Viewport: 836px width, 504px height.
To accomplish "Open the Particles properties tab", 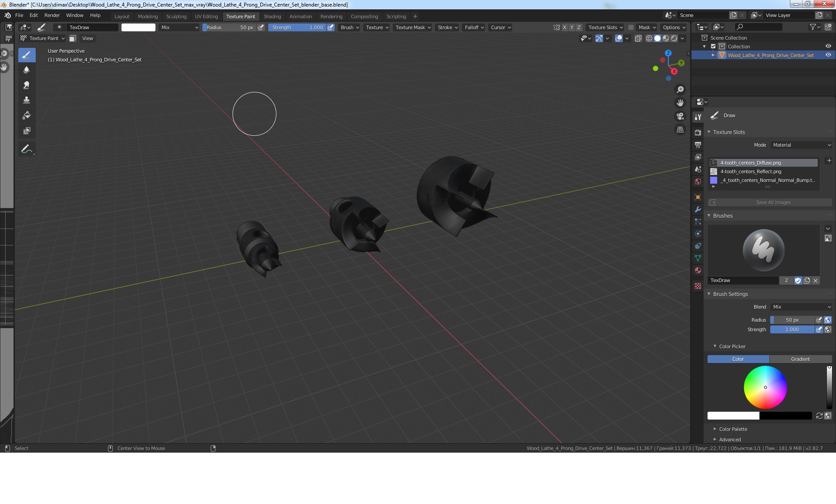I will [x=698, y=222].
